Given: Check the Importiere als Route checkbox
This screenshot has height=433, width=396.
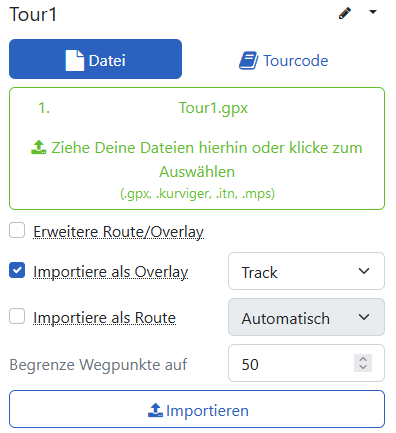Looking at the screenshot, I should click(17, 316).
